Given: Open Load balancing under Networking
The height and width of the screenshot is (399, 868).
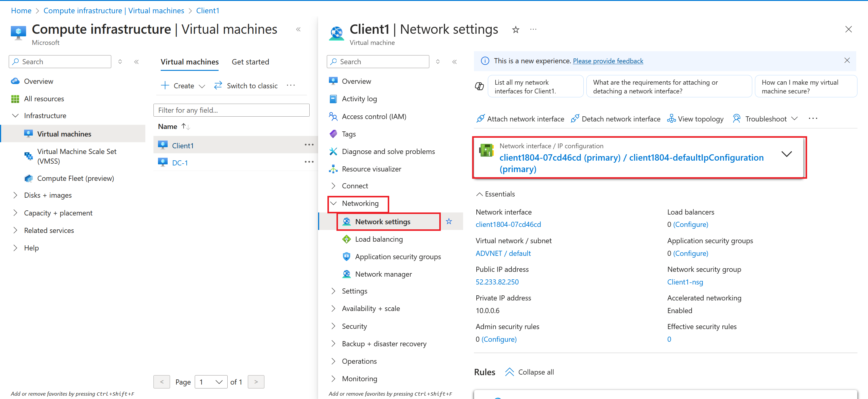Looking at the screenshot, I should click(379, 239).
